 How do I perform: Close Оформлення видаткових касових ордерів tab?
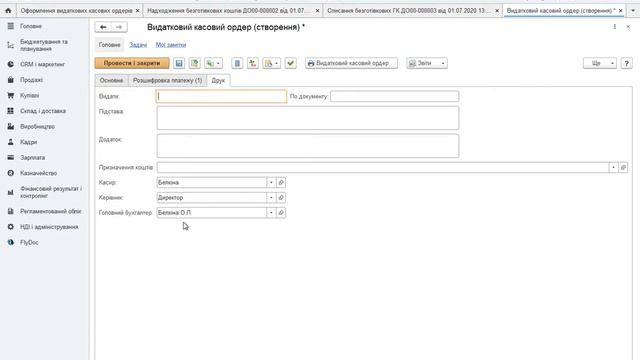(138, 11)
